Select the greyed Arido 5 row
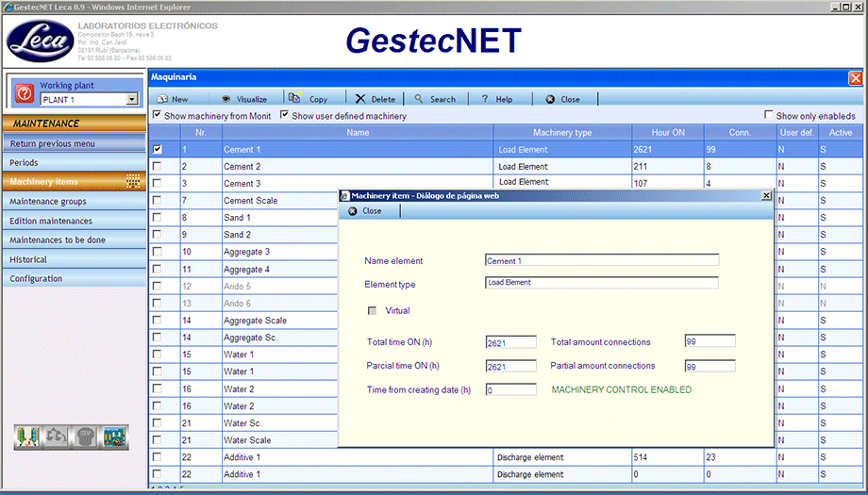This screenshot has width=868, height=495. (x=237, y=286)
